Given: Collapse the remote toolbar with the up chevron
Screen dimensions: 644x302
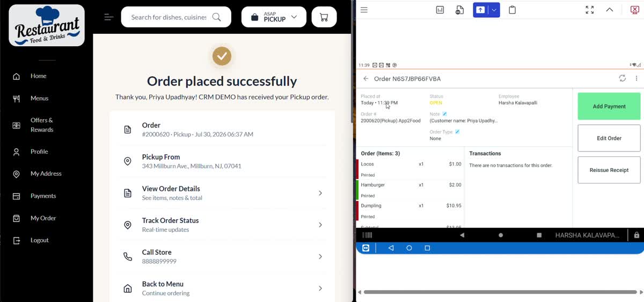Looking at the screenshot, I should click(610, 10).
